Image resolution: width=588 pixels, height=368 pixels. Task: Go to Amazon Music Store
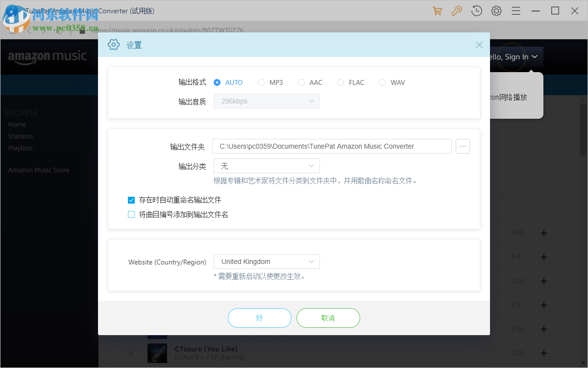[x=39, y=170]
